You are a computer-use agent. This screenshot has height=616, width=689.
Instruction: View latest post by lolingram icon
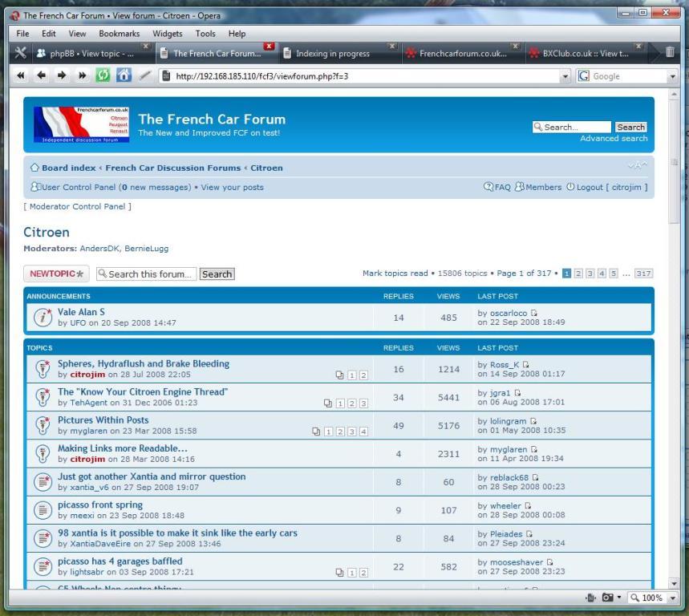533,421
